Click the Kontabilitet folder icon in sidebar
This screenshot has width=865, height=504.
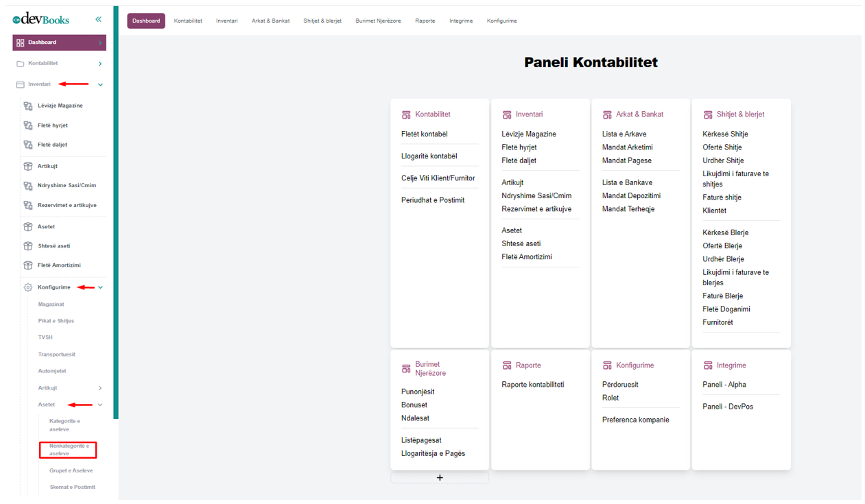(x=21, y=64)
